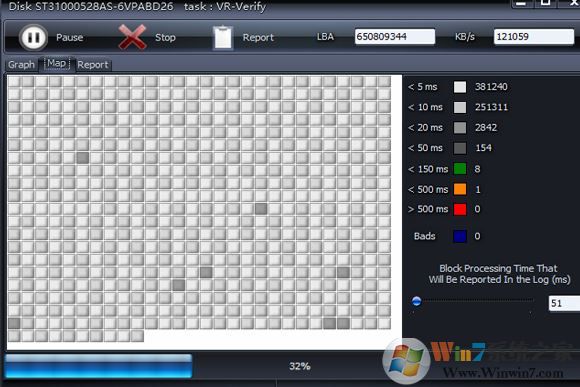Click the orange < 500 ms swatch
The height and width of the screenshot is (387, 580).
(x=460, y=189)
